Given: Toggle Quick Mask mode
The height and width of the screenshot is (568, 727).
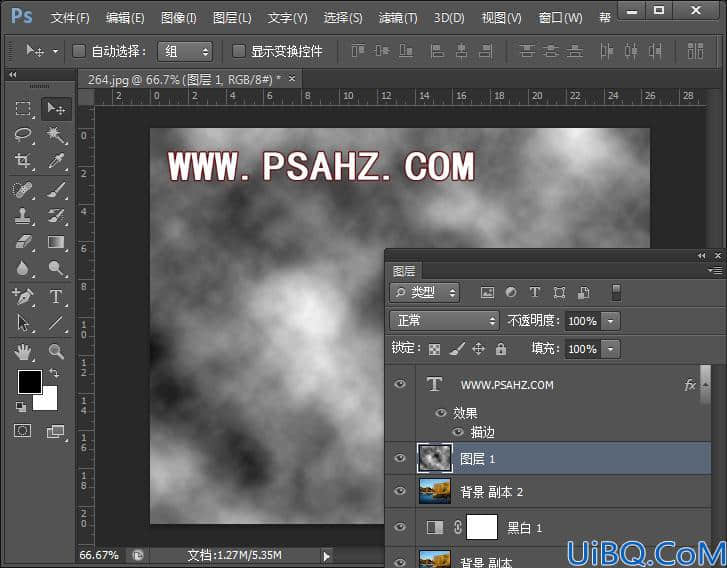Looking at the screenshot, I should [22, 431].
